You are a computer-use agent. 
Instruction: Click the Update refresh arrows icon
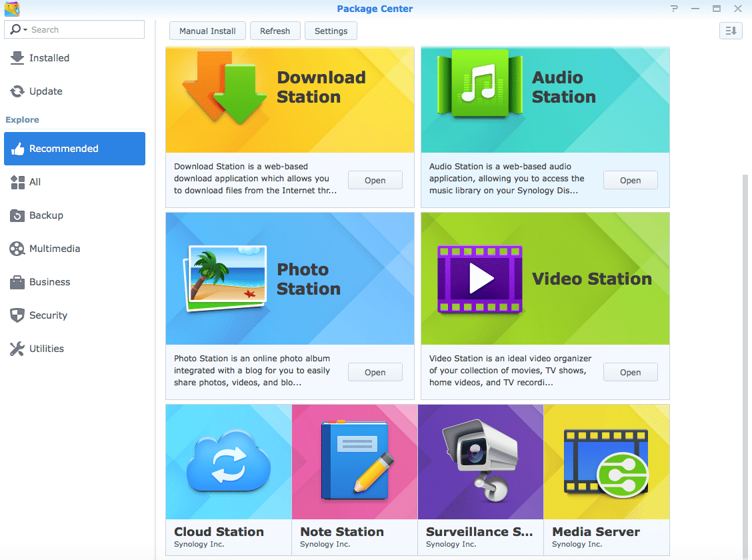point(17,91)
